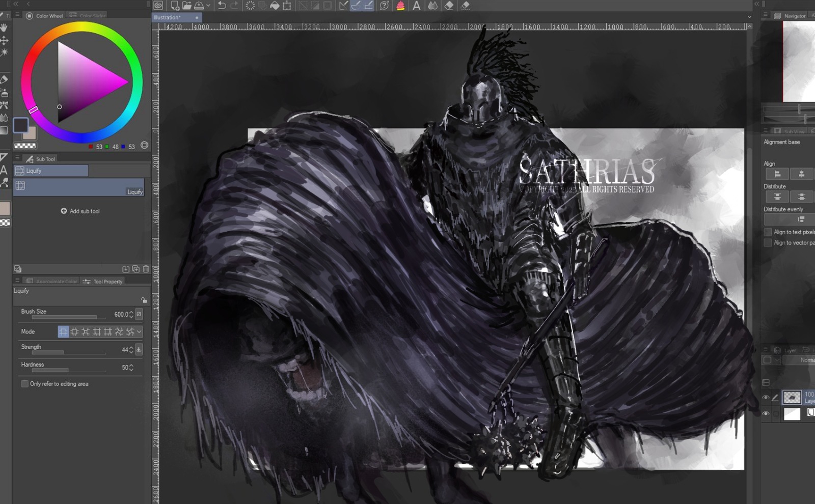Click the Open file folder icon
The height and width of the screenshot is (504, 815).
pos(186,6)
